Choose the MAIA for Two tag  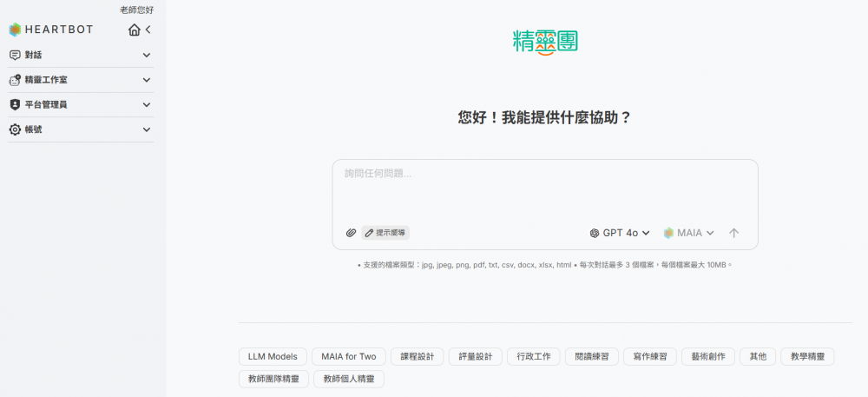[348, 356]
